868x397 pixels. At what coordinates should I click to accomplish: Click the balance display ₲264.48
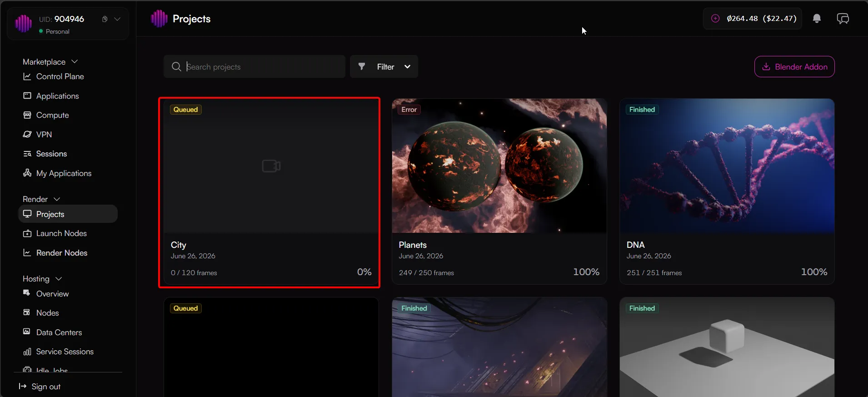pos(761,19)
